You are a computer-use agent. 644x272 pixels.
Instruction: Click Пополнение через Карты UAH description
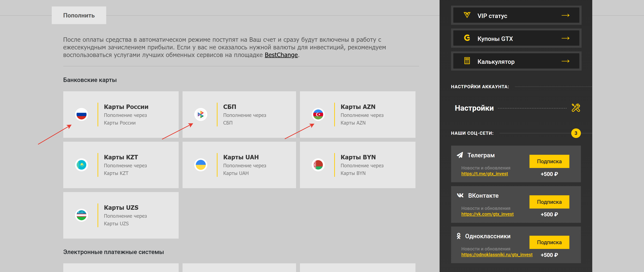pyautogui.click(x=244, y=170)
